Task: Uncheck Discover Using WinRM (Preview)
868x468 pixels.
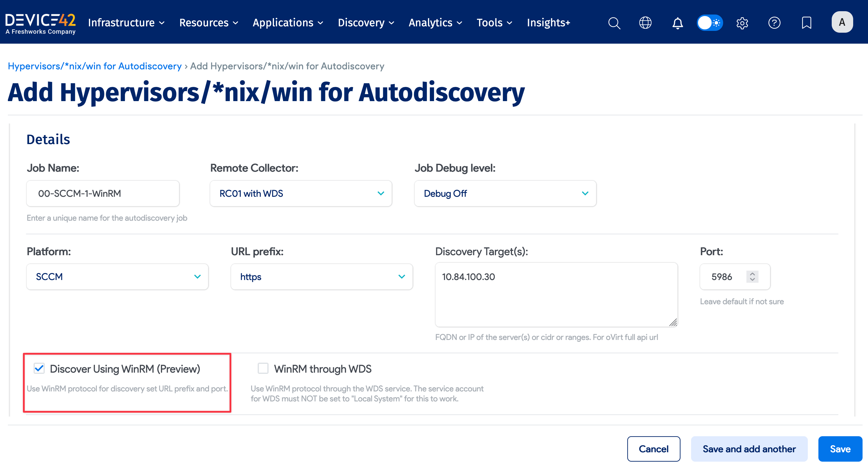Action: 39,368
